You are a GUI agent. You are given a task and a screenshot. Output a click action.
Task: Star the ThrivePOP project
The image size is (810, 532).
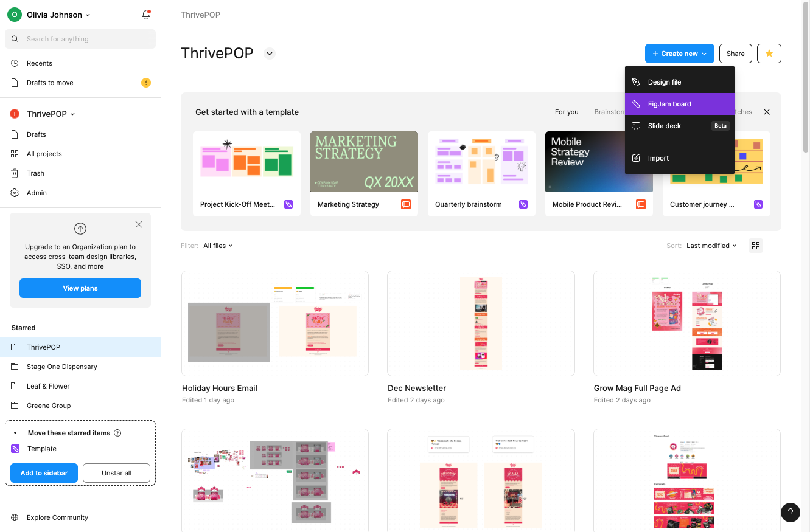(x=769, y=54)
